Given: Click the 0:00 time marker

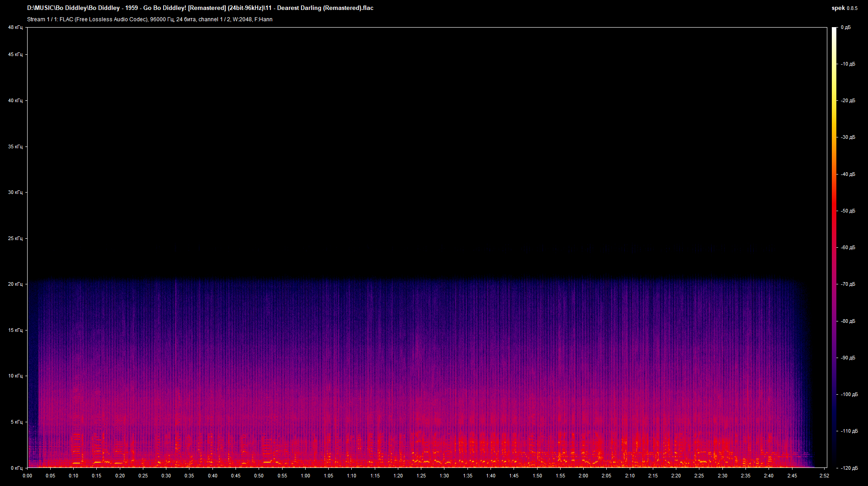Looking at the screenshot, I should (27, 476).
